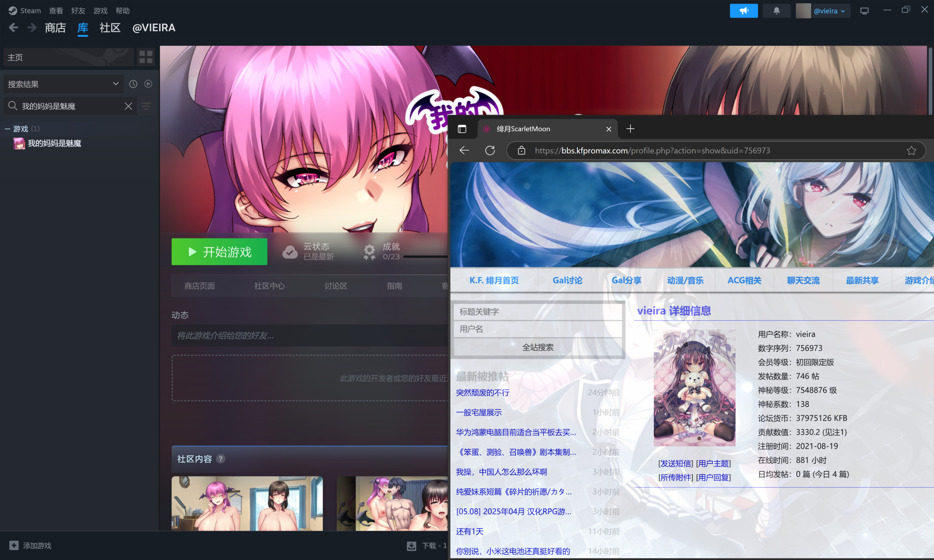Toggle browser vertical tabs panel icon

[x=462, y=129]
